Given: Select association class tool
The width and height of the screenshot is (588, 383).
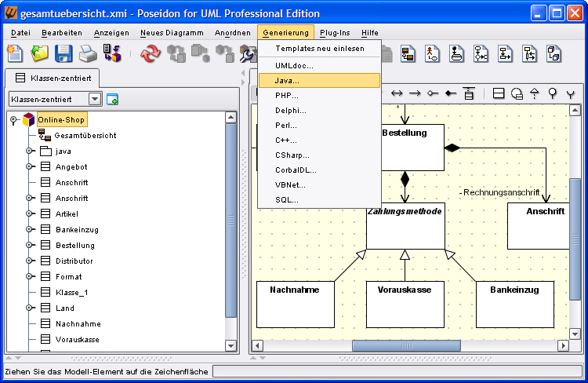Looking at the screenshot, I should 469,93.
